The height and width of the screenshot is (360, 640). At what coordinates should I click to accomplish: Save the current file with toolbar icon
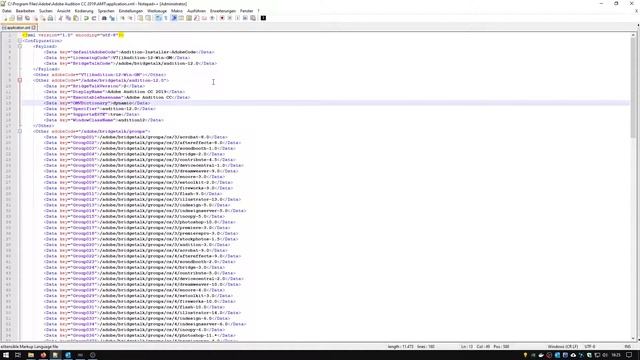point(20,18)
